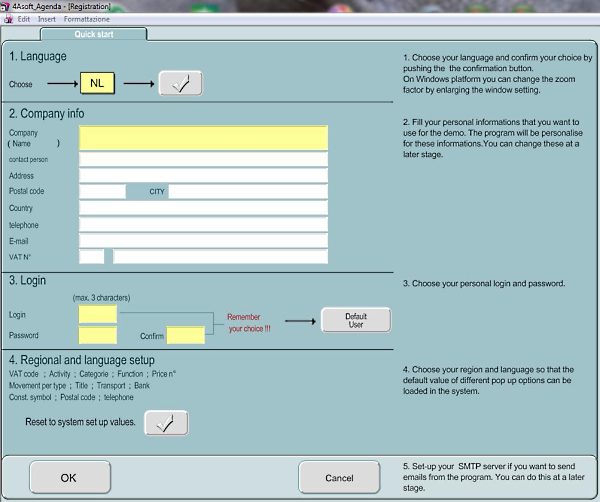Focus the CITY text field

[248, 191]
